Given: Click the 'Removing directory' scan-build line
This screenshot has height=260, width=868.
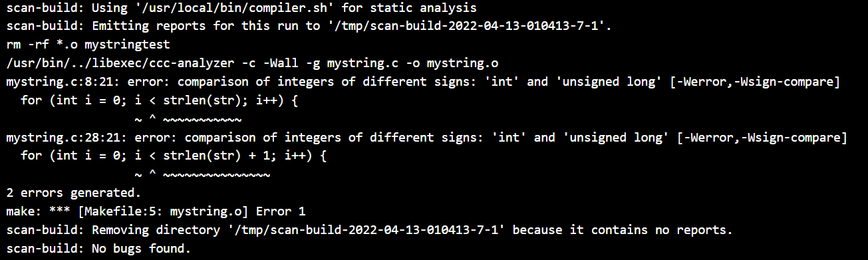Looking at the screenshot, I should coord(369,231).
